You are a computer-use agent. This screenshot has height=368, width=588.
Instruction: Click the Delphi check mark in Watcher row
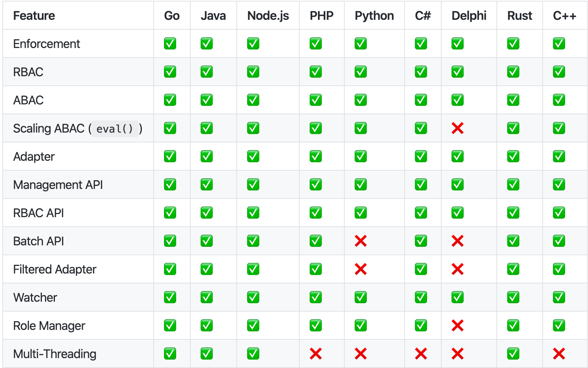click(458, 298)
